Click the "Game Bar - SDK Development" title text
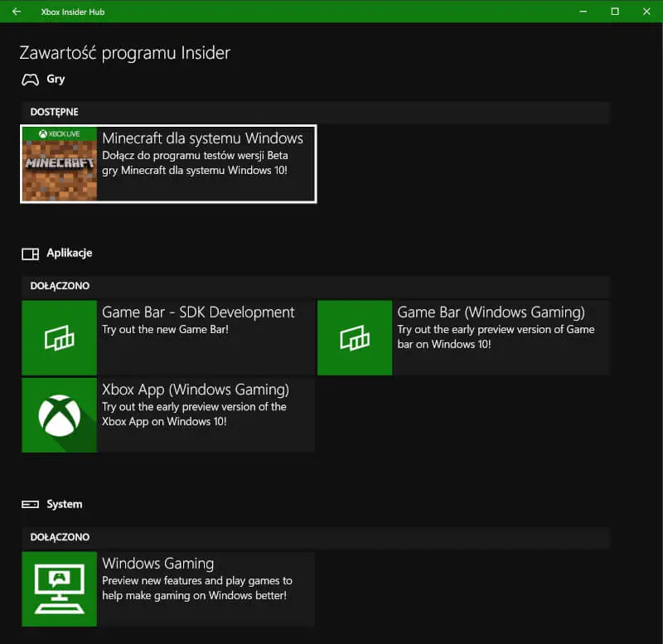This screenshot has height=644, width=663. click(x=198, y=312)
